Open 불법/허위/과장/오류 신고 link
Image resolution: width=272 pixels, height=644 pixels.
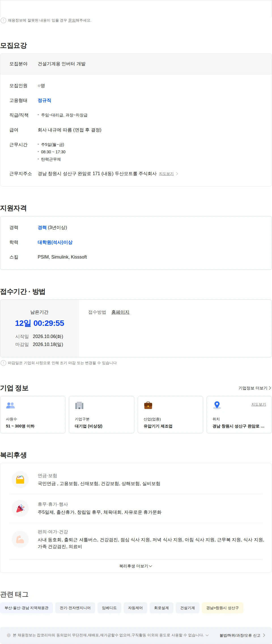point(240,635)
